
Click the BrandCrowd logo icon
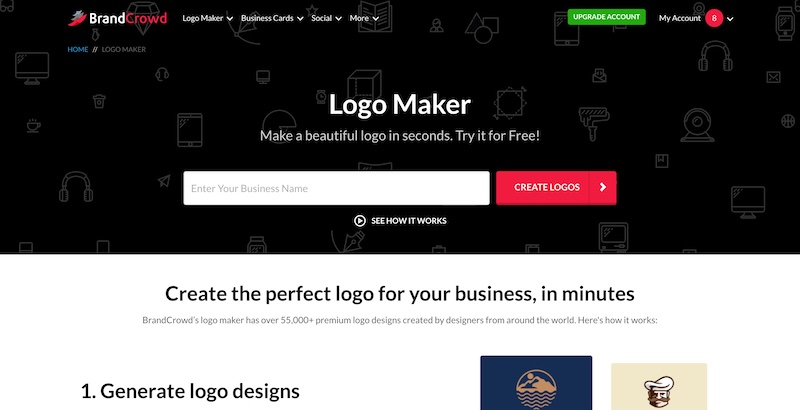tap(77, 18)
